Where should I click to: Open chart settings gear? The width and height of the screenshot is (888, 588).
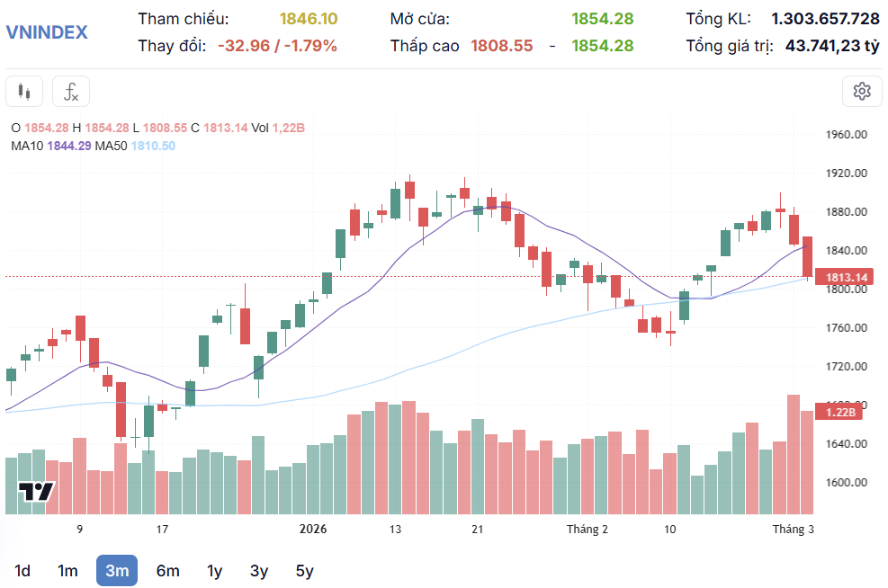[x=862, y=92]
